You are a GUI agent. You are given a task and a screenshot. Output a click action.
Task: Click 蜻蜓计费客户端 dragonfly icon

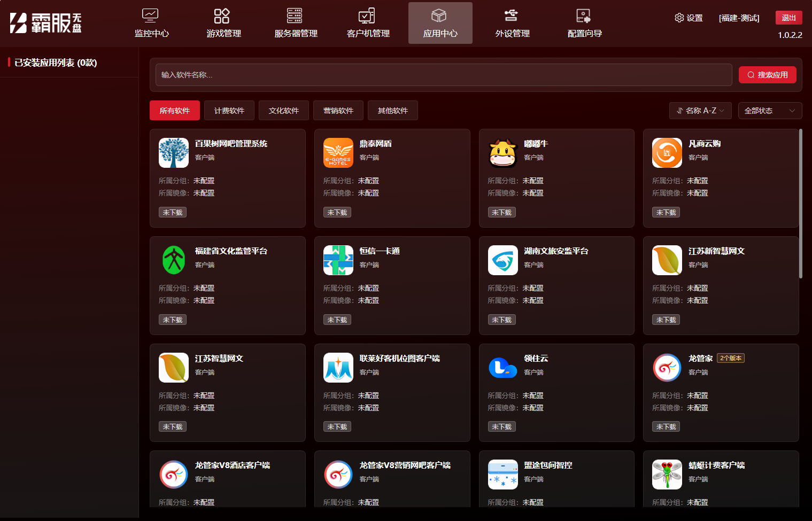[667, 475]
